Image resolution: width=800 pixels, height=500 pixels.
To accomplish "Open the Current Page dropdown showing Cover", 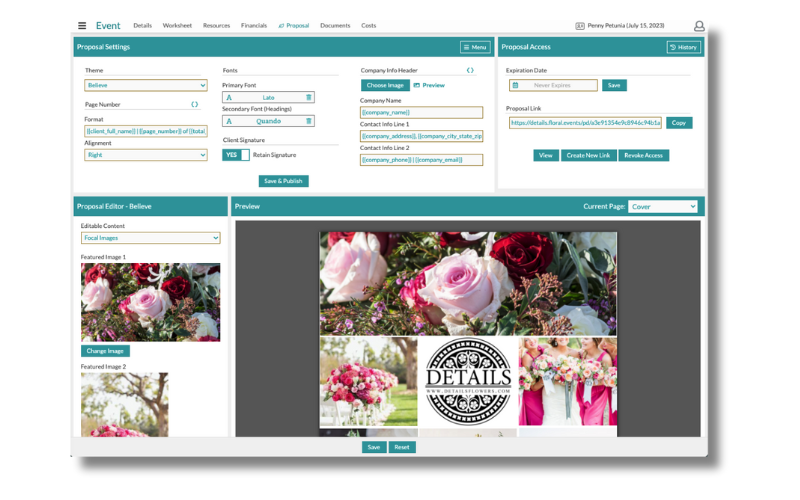I will (x=663, y=206).
